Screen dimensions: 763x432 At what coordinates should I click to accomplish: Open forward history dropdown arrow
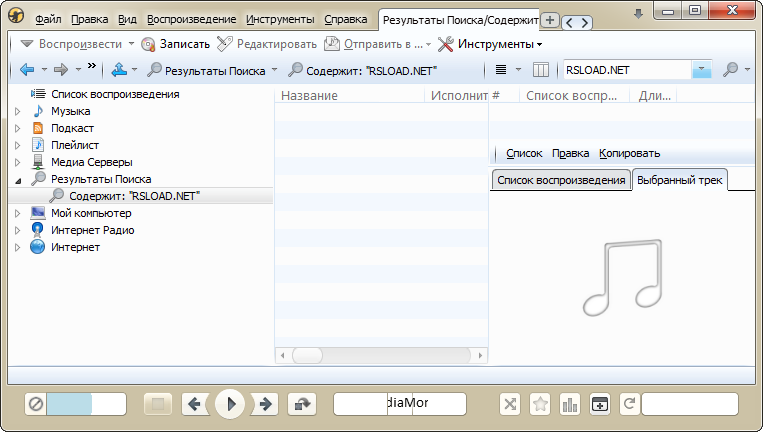[78, 70]
